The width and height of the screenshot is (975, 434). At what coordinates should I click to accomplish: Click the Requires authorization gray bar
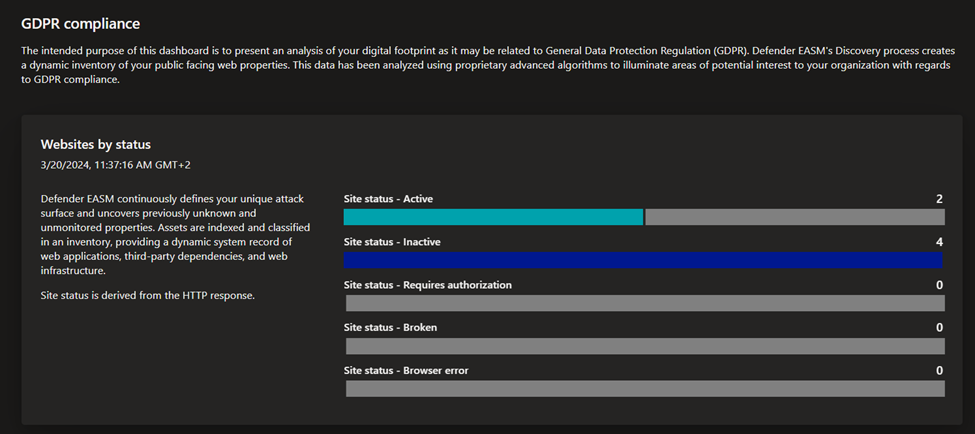(645, 303)
